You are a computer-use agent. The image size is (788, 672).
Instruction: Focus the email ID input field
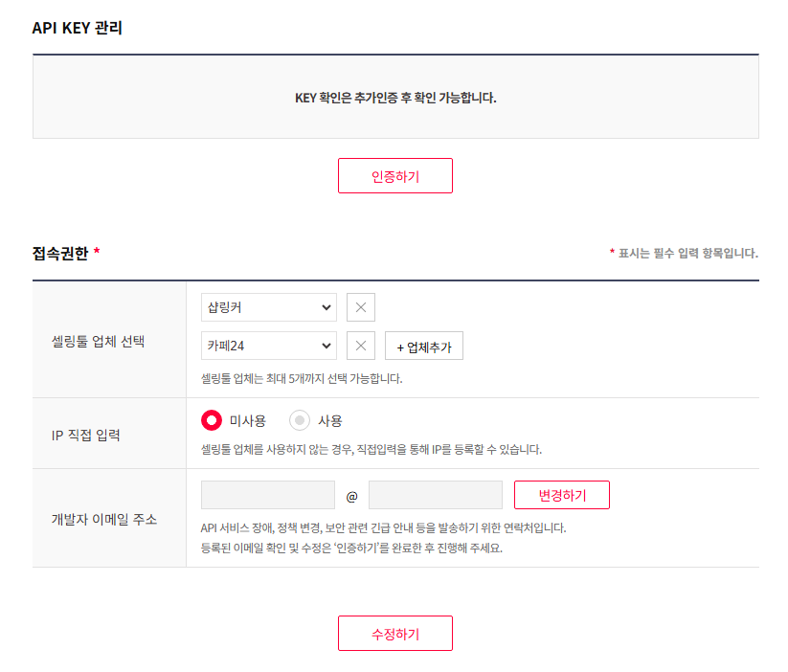268,495
